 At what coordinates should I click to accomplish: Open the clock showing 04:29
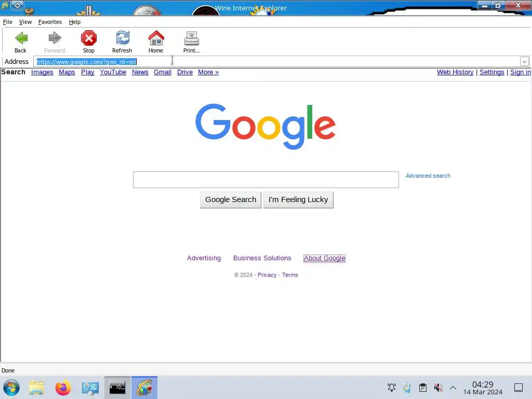[483, 388]
